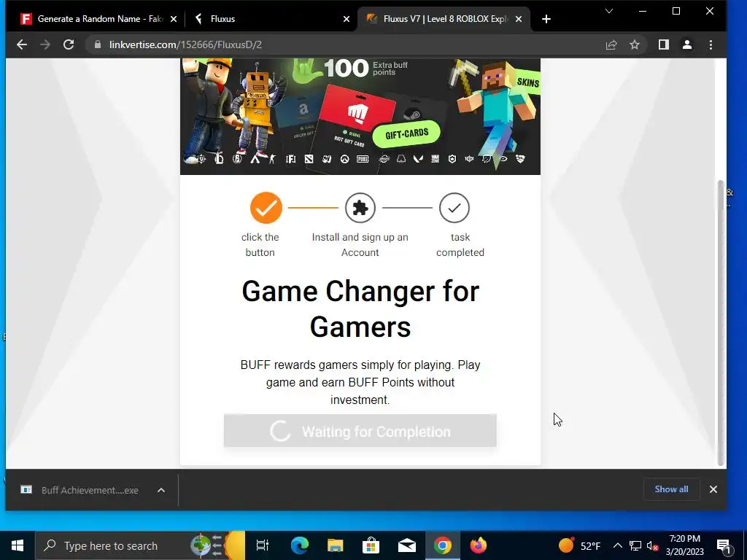Screen dimensions: 747x560
Task: Go back using the browser back arrow
Action: point(22,44)
